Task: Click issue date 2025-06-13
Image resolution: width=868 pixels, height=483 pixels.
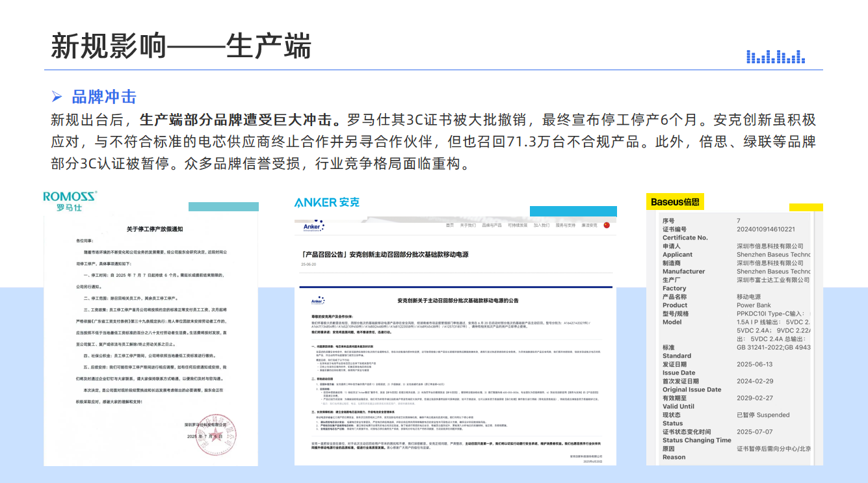Action: click(x=755, y=365)
